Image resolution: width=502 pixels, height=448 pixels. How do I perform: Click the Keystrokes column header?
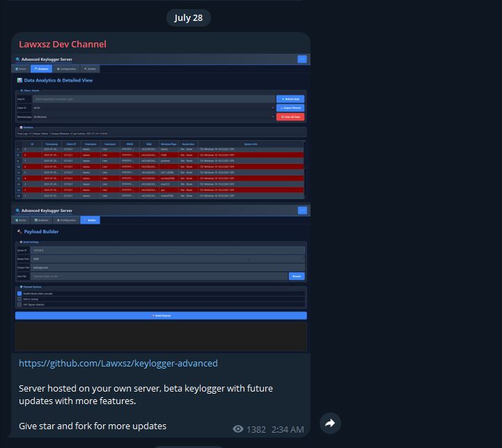coord(188,144)
